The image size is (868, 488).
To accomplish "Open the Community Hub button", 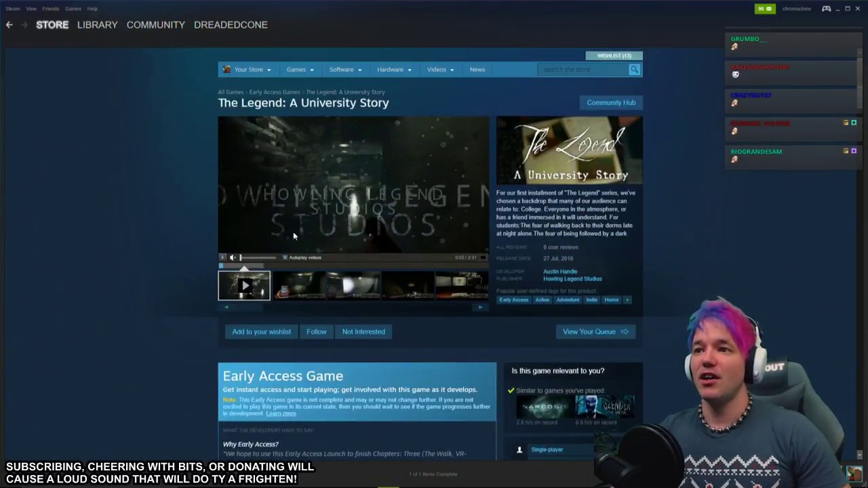I will tap(611, 102).
